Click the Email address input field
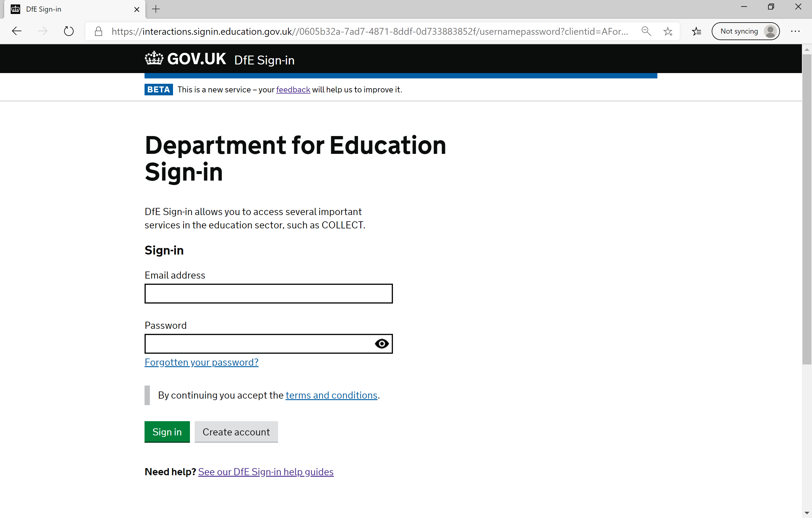 coord(268,293)
